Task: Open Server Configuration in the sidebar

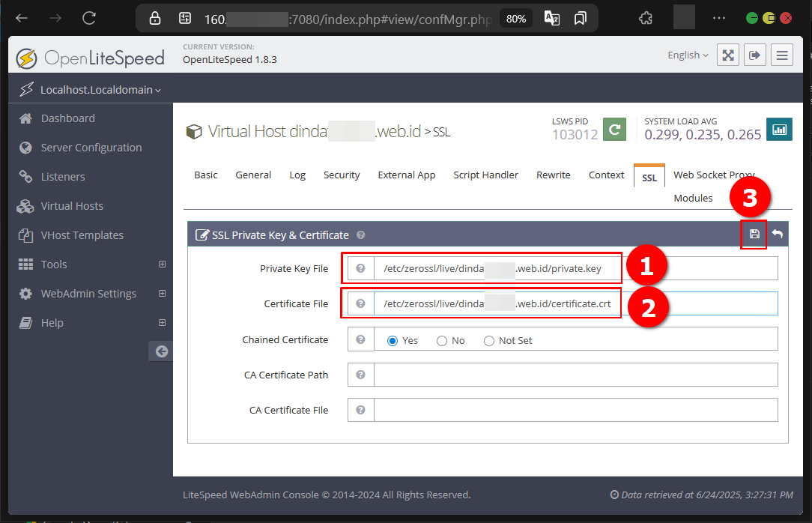Action: (x=90, y=148)
